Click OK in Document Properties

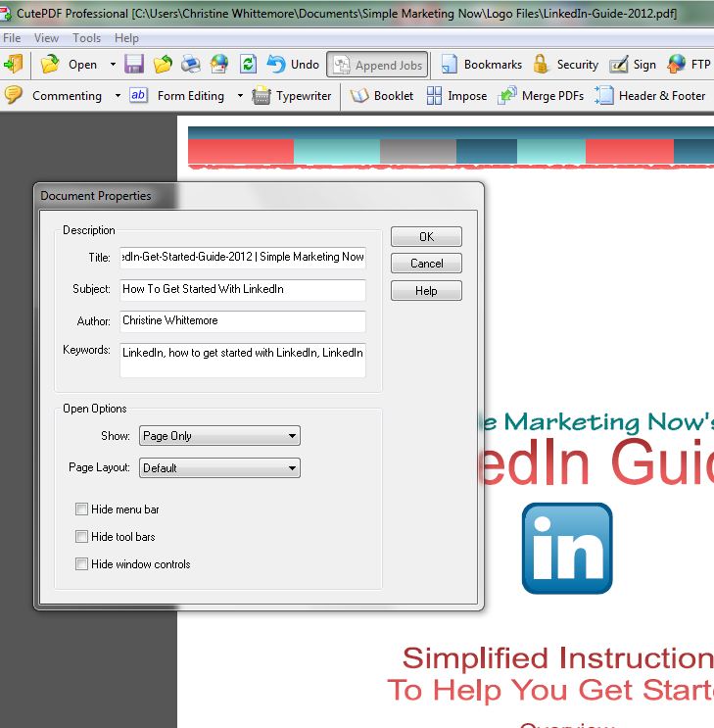tap(426, 237)
